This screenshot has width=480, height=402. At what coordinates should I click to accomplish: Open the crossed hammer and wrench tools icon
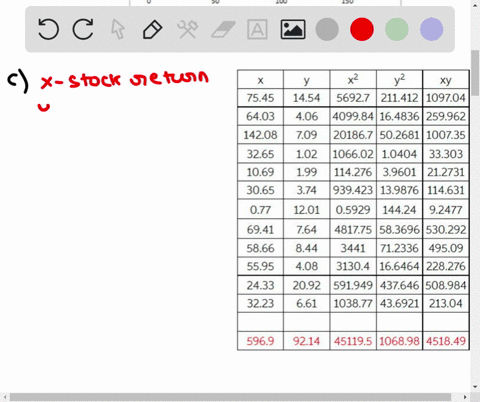click(187, 29)
